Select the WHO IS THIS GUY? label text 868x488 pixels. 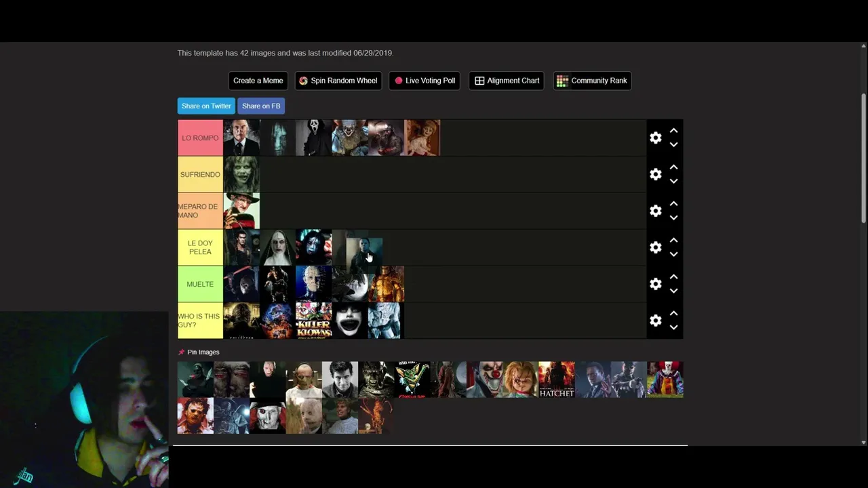[x=199, y=321]
